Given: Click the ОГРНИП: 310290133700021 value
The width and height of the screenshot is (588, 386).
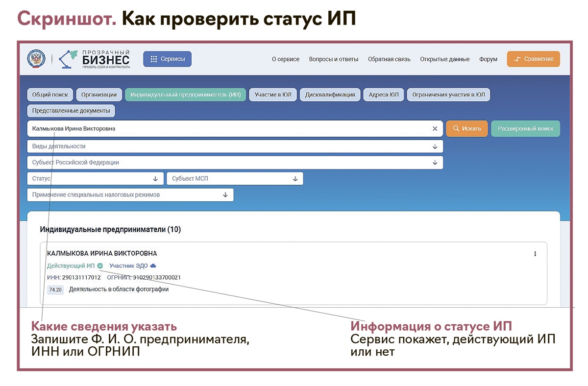Looking at the screenshot, I should tap(144, 277).
